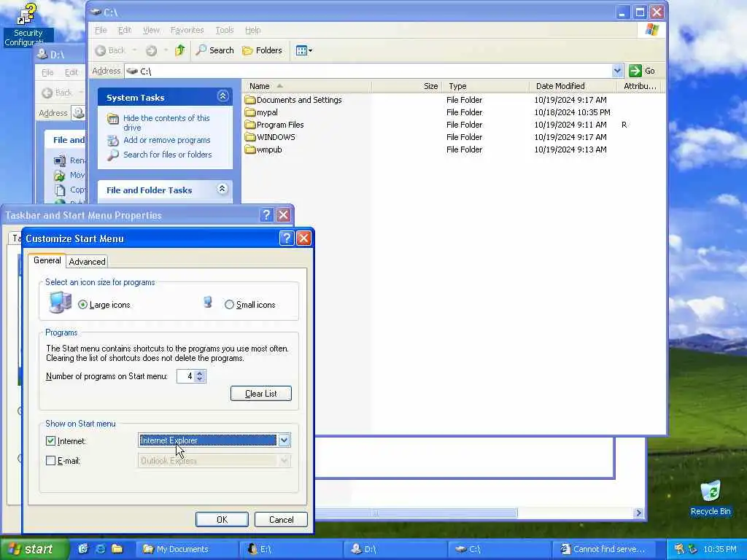Select the Security Configuration desktop icon
This screenshot has height=560, width=747.
point(28,25)
